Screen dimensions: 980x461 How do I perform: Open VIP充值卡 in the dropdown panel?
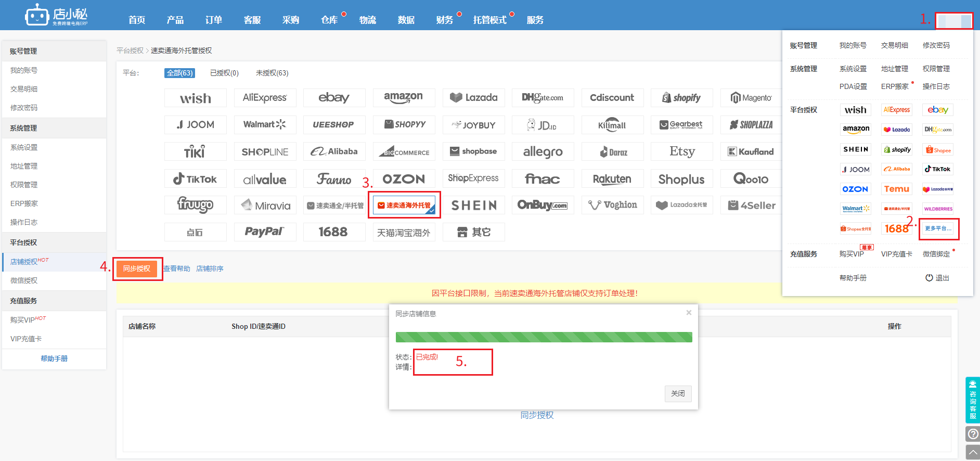click(x=897, y=254)
